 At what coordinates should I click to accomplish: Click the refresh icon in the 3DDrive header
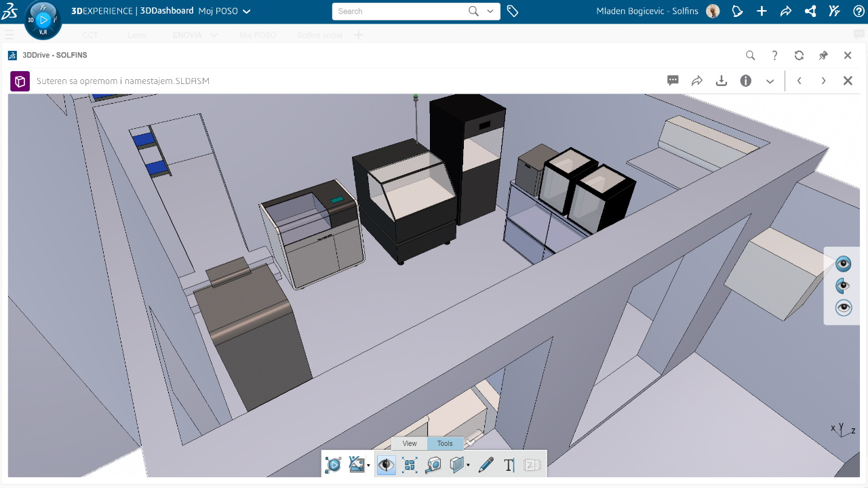coord(799,55)
